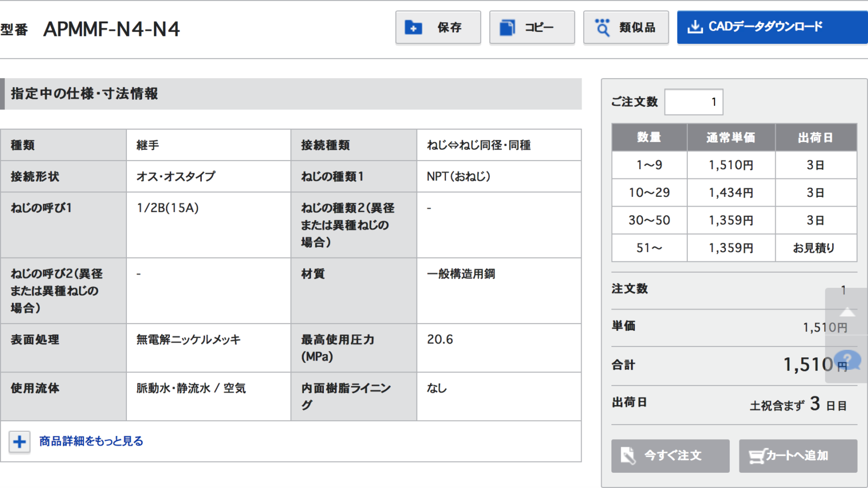Open the help chat bubble icon
868x488 pixels.
pyautogui.click(x=847, y=359)
